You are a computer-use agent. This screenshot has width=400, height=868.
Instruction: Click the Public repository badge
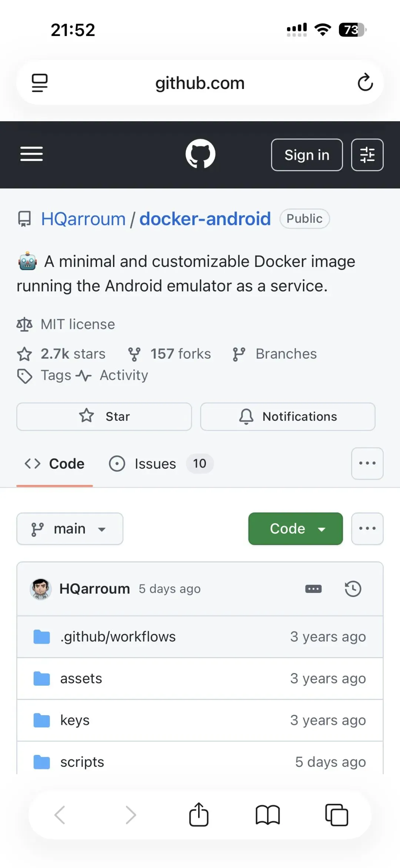(304, 219)
